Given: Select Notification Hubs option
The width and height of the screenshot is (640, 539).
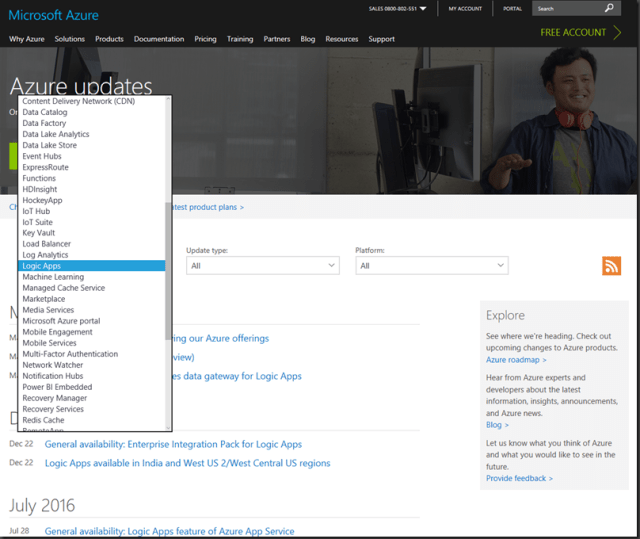Looking at the screenshot, I should [92, 376].
